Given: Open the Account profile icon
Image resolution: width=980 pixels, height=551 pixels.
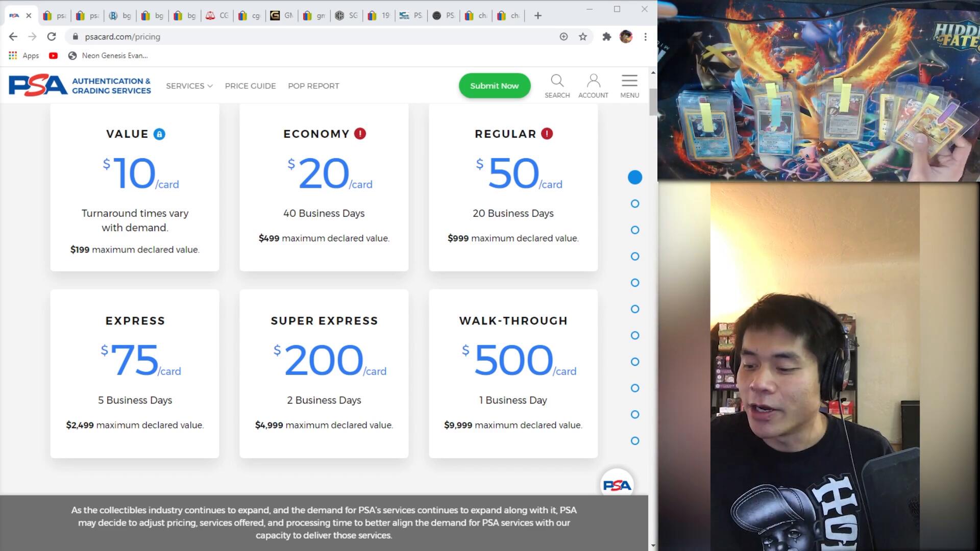Looking at the screenshot, I should click(x=593, y=81).
